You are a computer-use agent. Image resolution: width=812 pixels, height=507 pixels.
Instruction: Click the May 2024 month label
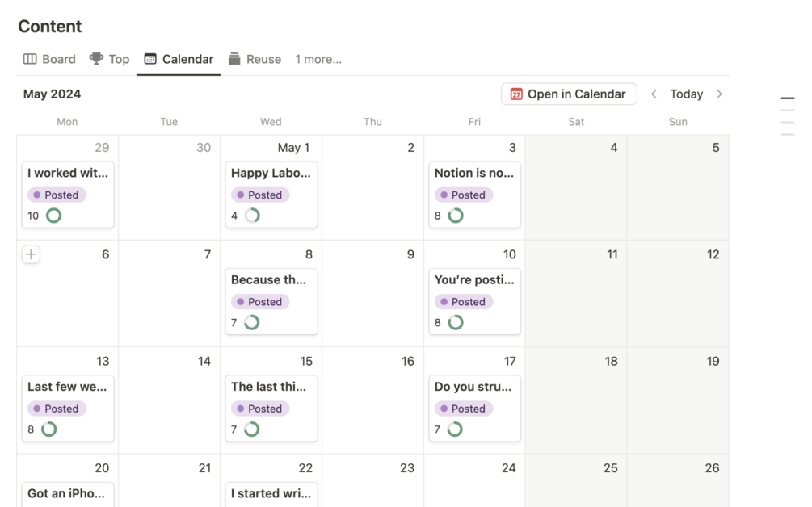click(52, 94)
